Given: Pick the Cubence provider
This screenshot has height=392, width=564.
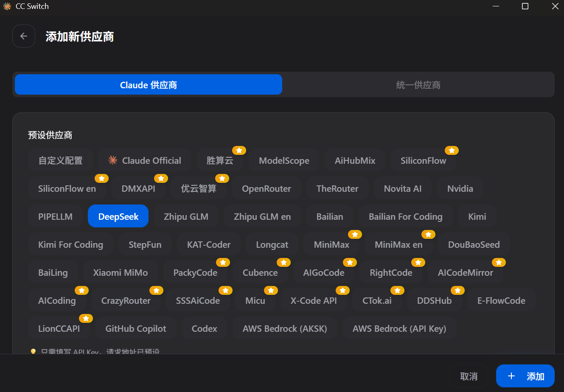Looking at the screenshot, I should coord(260,272).
